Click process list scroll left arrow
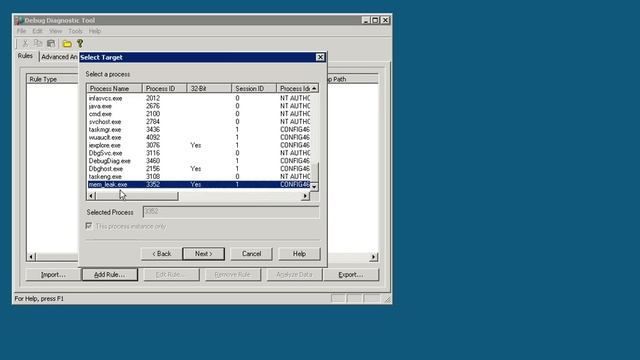This screenshot has width=640, height=360. [x=91, y=196]
